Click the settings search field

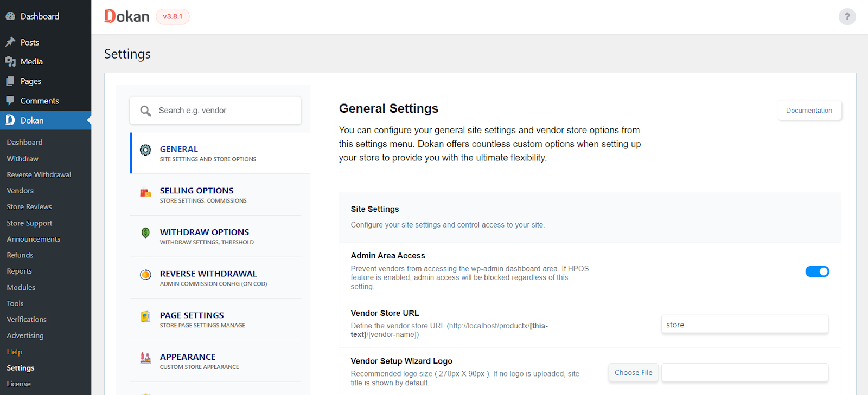215,111
